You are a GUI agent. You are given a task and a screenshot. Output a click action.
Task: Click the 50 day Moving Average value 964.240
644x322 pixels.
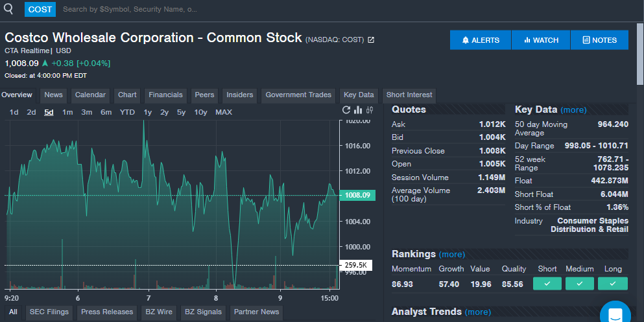613,124
